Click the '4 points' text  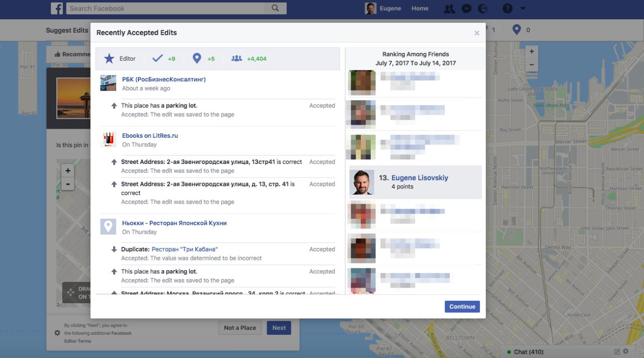[x=403, y=187]
